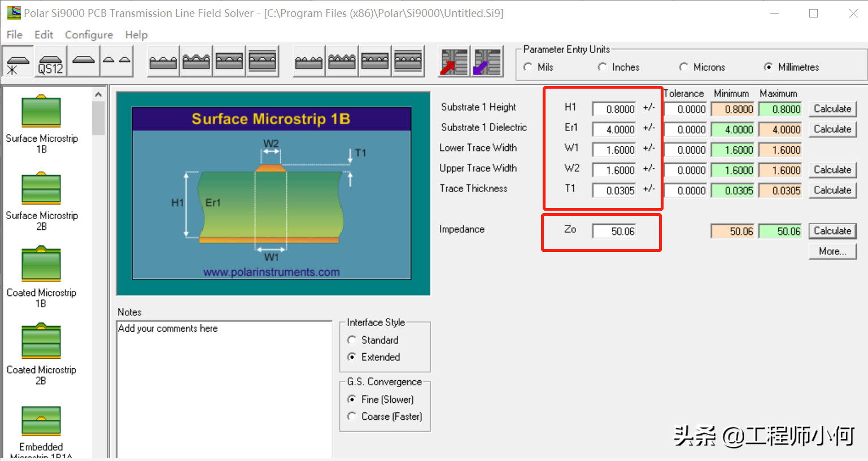Open the Configure menu
868x461 pixels.
pyautogui.click(x=89, y=34)
